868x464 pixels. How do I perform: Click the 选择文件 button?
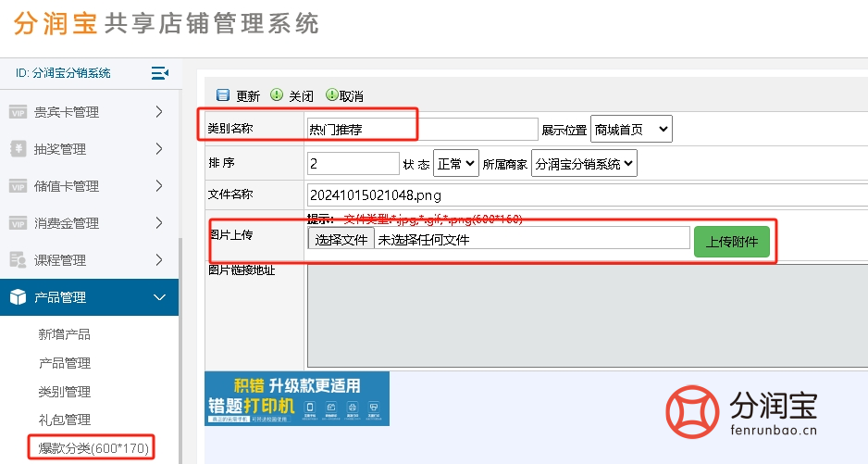pos(341,240)
